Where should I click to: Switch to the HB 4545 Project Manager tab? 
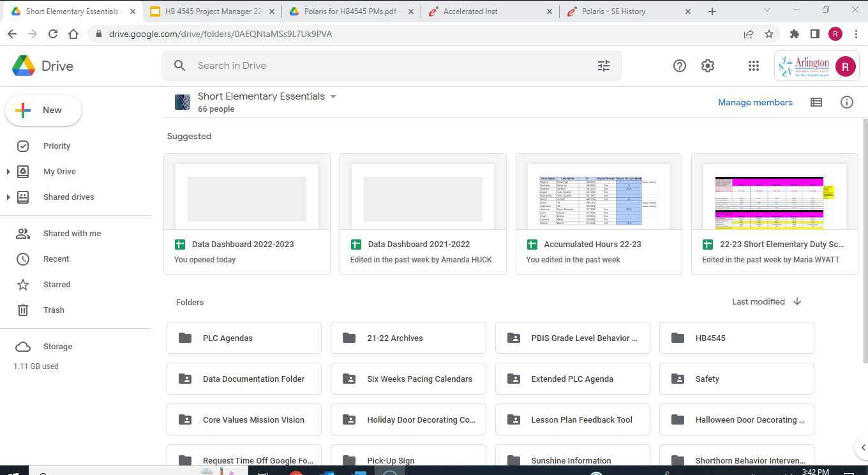click(211, 11)
